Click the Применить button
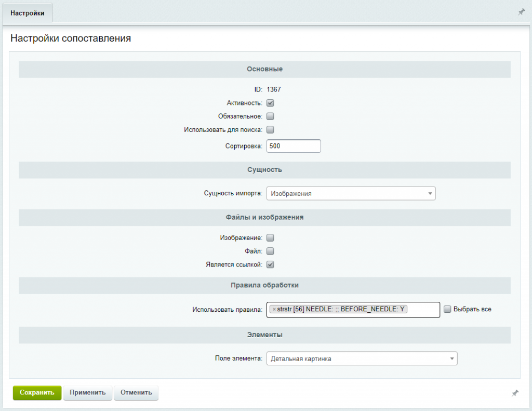 87,393
